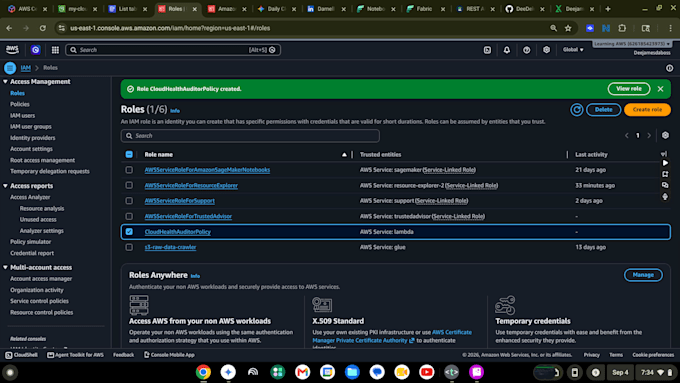Open the services grid menu icon
This screenshot has width=680, height=383.
55,50
